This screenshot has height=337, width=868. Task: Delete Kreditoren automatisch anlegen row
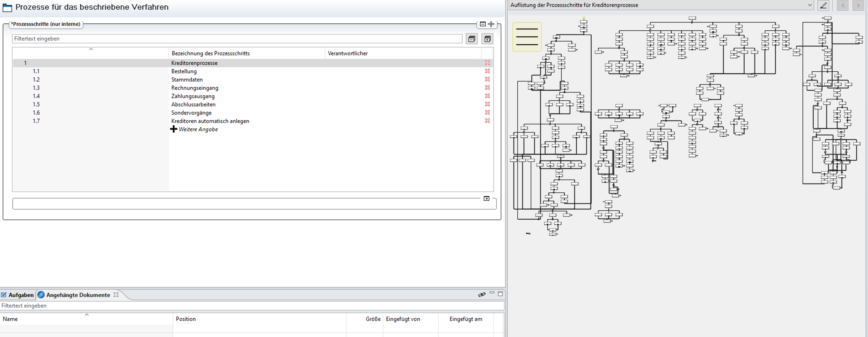pos(487,121)
